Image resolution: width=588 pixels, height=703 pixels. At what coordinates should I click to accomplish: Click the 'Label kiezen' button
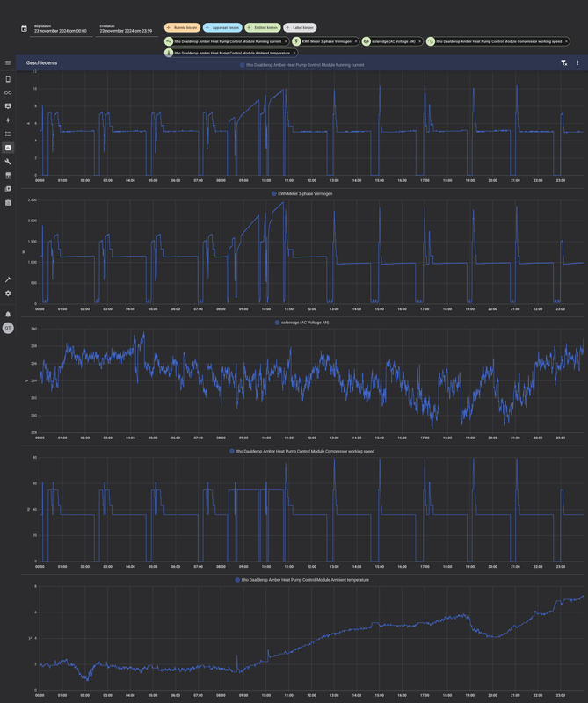click(x=300, y=28)
